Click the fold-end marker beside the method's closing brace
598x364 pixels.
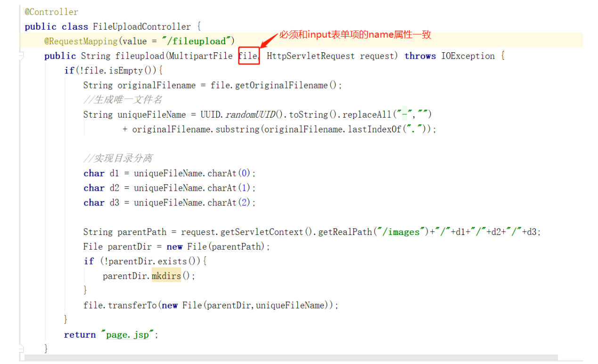(x=21, y=349)
